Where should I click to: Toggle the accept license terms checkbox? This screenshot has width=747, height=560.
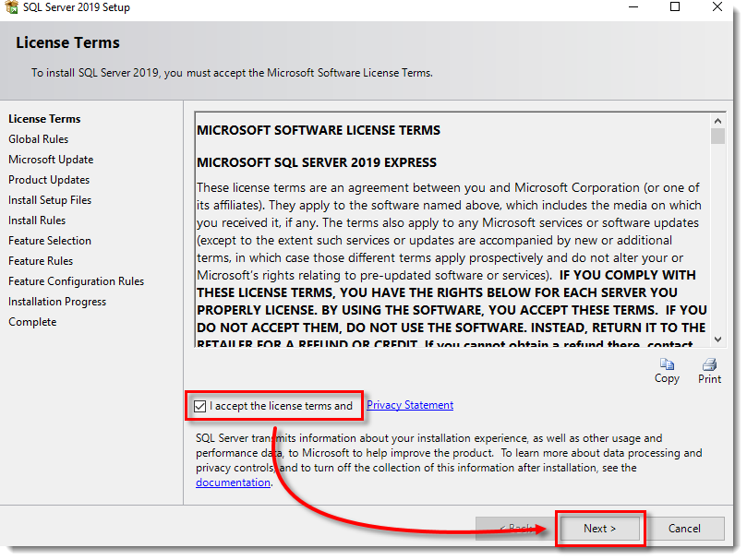click(200, 406)
